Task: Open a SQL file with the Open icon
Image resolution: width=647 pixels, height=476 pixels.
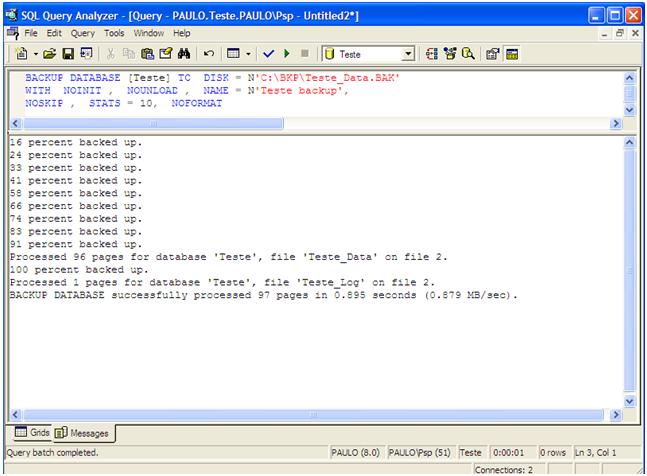Action: (48, 53)
